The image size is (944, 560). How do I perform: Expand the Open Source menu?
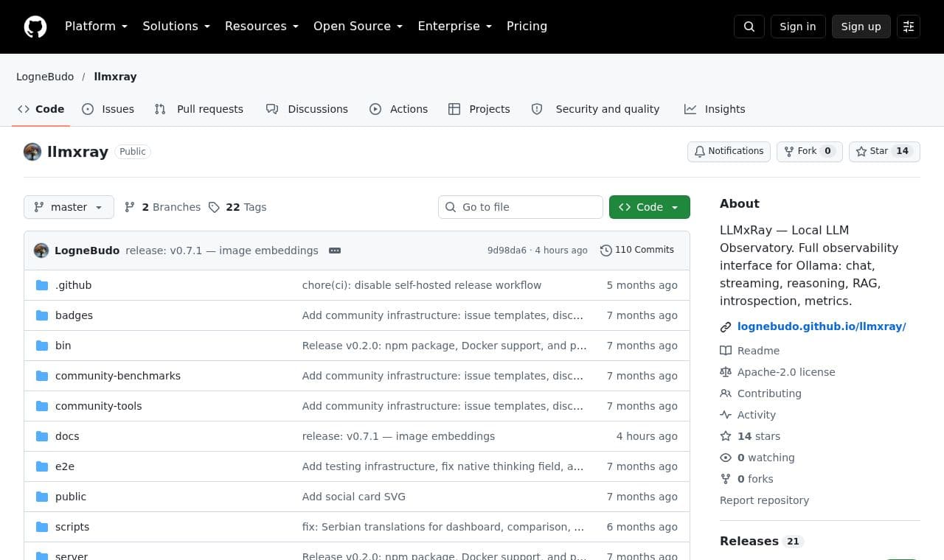point(358,27)
